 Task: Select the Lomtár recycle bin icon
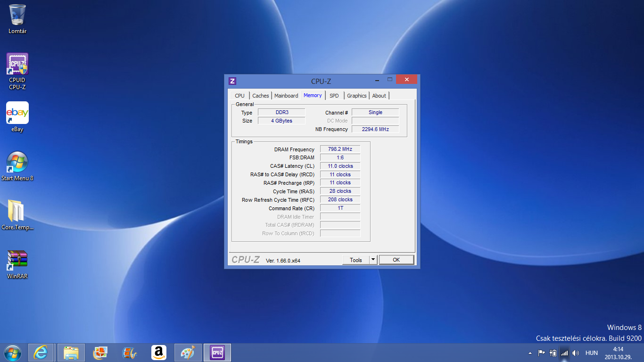coord(17,15)
